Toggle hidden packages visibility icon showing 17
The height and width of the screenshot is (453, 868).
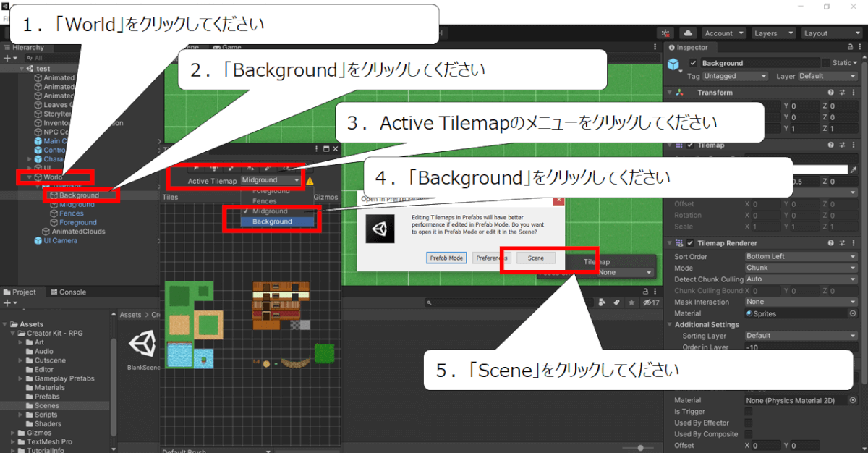pyautogui.click(x=651, y=303)
